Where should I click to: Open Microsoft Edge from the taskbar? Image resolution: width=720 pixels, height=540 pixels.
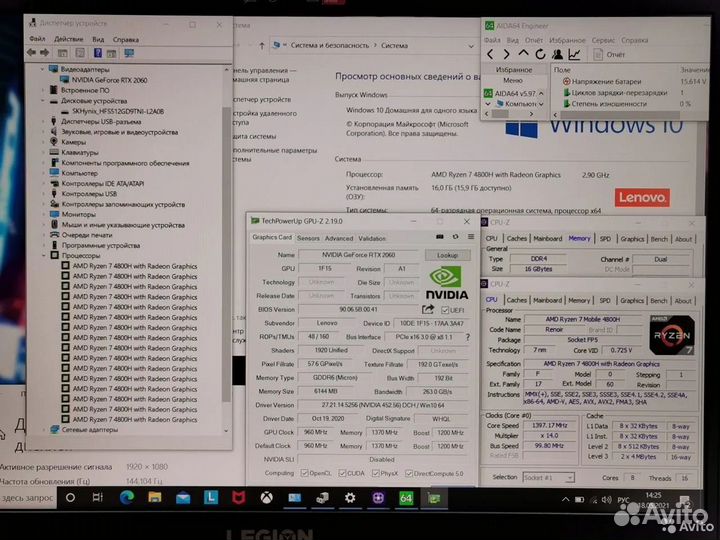tap(127, 497)
